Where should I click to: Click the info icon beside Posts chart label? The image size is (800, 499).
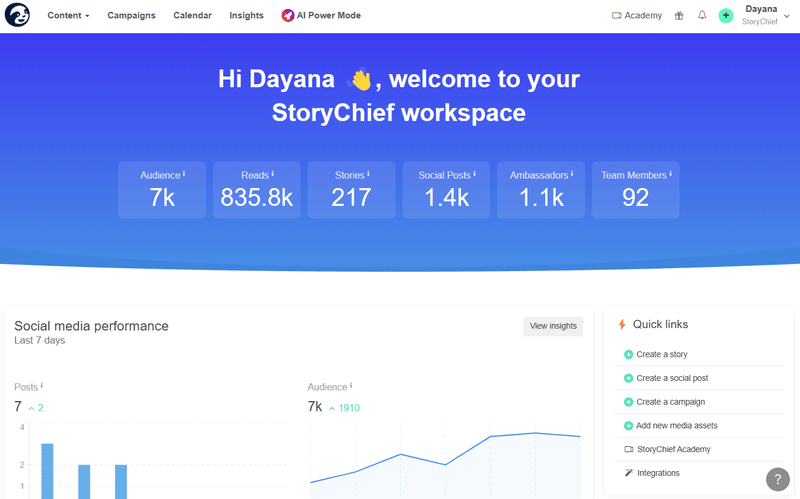point(42,386)
